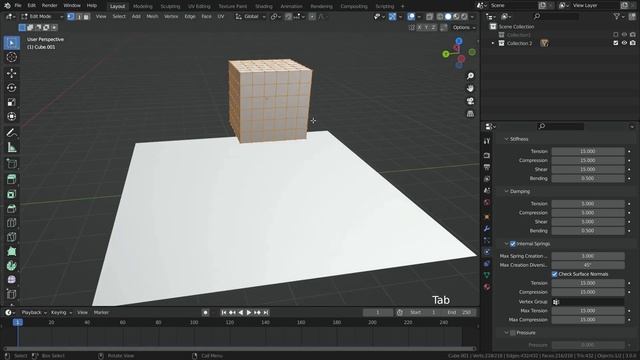Image resolution: width=640 pixels, height=360 pixels.
Task: Toggle X-ray display in viewport header
Action: [429, 17]
